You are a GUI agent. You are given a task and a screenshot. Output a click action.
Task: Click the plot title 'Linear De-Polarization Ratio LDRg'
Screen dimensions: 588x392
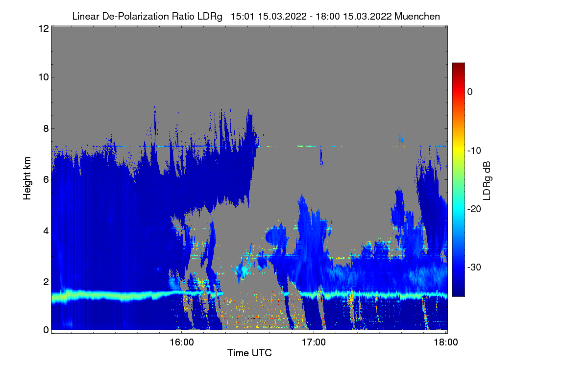[x=147, y=16]
